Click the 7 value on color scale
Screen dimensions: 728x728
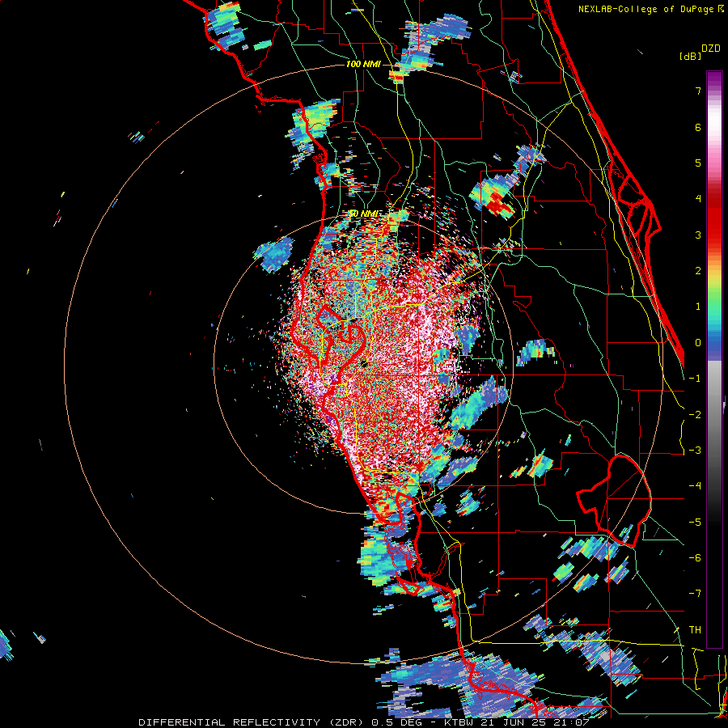(x=698, y=91)
